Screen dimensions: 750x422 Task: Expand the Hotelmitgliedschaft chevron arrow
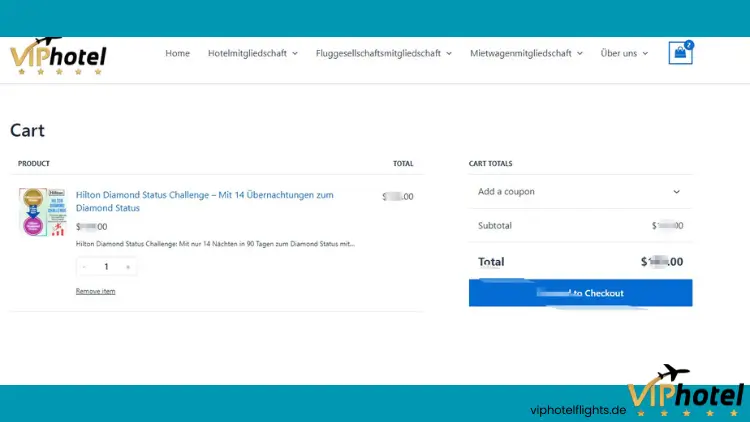coord(295,54)
